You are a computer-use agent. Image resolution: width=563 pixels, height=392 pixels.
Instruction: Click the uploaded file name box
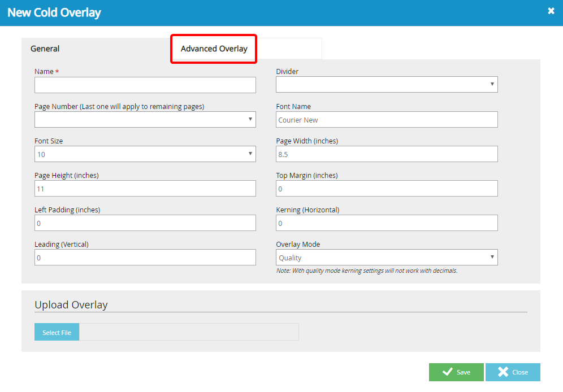point(189,332)
